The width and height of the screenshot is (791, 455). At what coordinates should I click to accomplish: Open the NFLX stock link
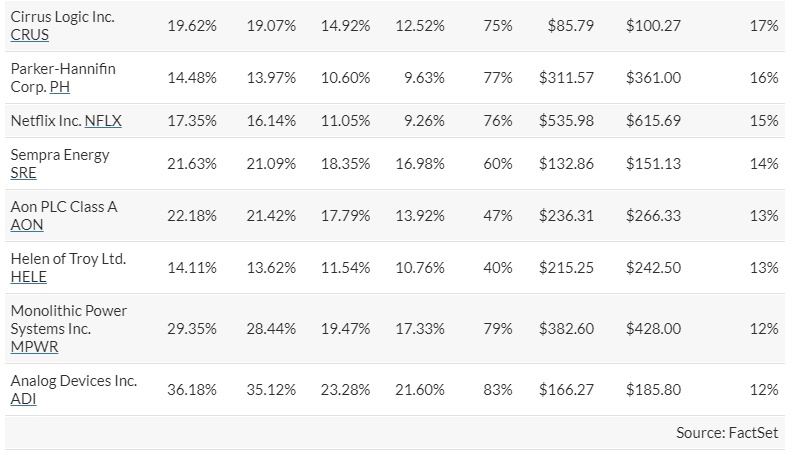[104, 121]
